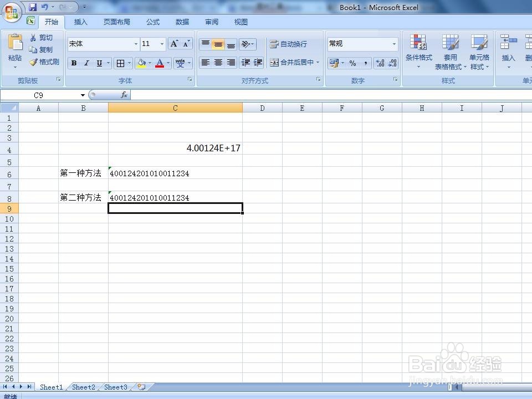Expand font color dropdown arrow
The height and width of the screenshot is (399, 532).
[168, 63]
